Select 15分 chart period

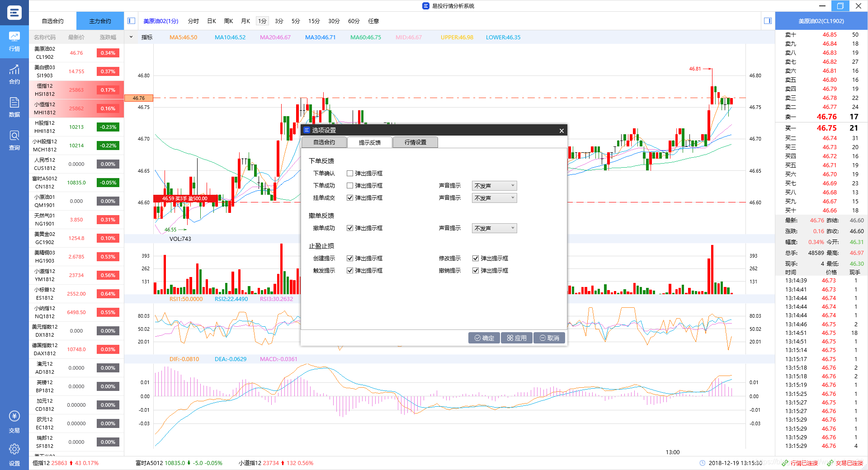314,21
